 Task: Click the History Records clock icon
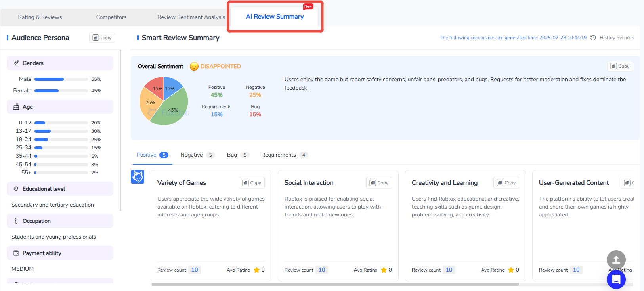[x=593, y=38]
